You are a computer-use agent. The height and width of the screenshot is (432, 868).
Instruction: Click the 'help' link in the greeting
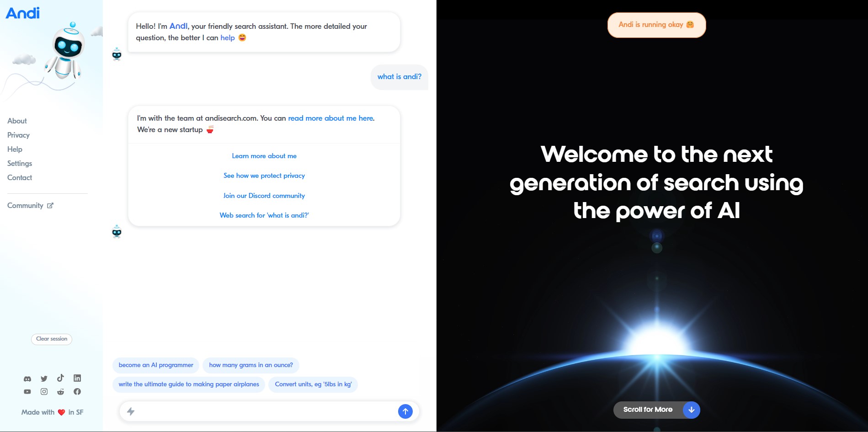click(x=228, y=37)
